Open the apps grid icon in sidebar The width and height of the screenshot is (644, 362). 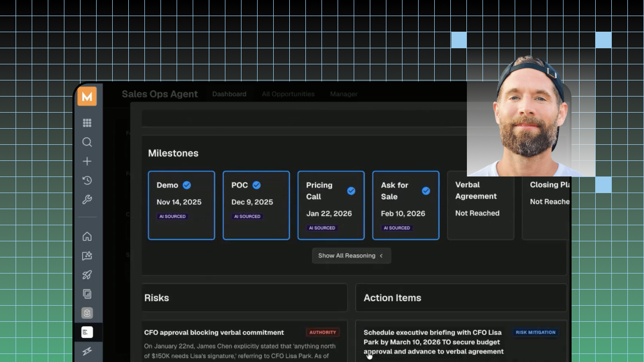[x=87, y=123]
